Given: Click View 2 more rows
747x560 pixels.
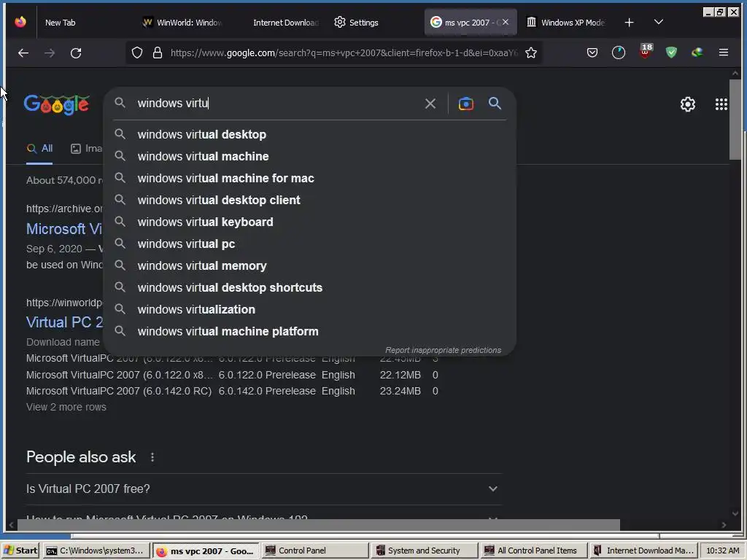Looking at the screenshot, I should pos(66,407).
